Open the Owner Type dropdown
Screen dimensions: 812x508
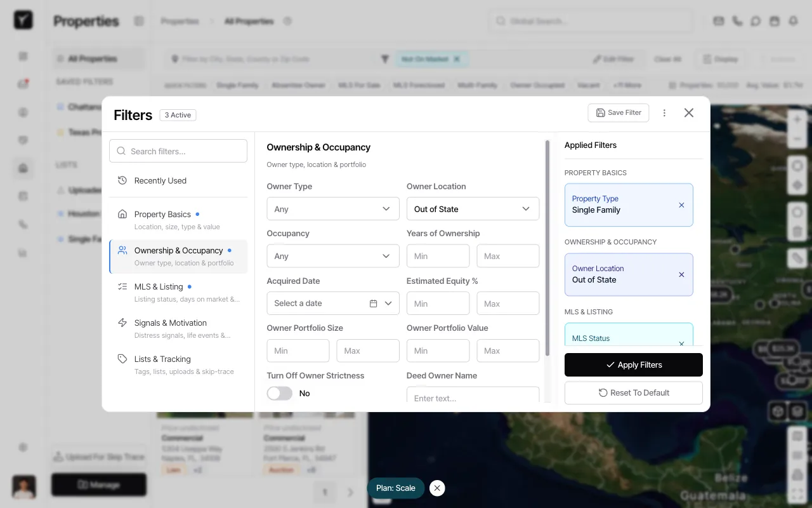333,208
